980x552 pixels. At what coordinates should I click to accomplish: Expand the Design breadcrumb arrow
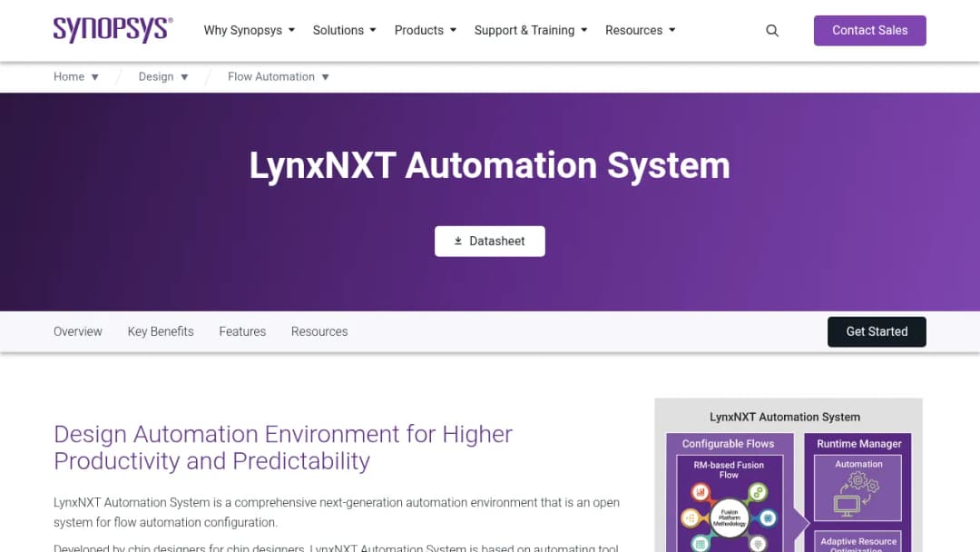(x=184, y=77)
